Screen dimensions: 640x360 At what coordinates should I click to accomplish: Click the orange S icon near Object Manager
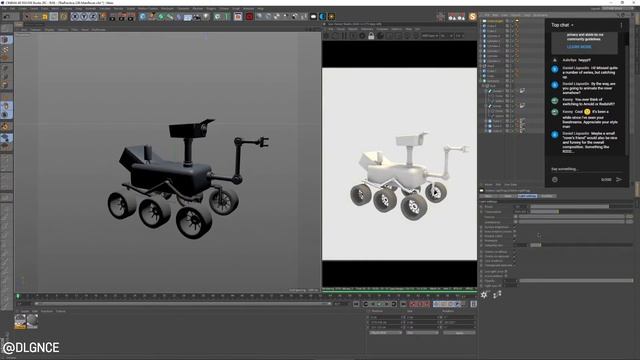(473, 17)
